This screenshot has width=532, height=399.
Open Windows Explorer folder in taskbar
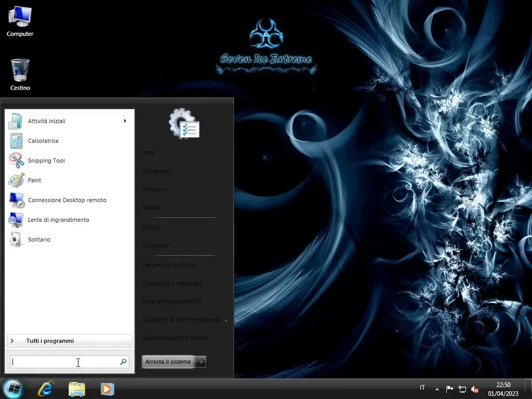point(77,389)
